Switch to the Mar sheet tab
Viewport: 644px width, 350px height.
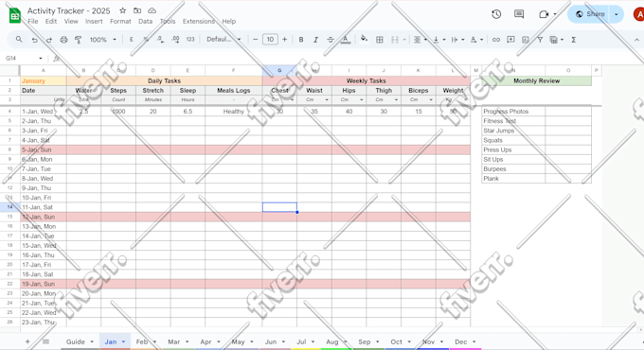(x=173, y=341)
